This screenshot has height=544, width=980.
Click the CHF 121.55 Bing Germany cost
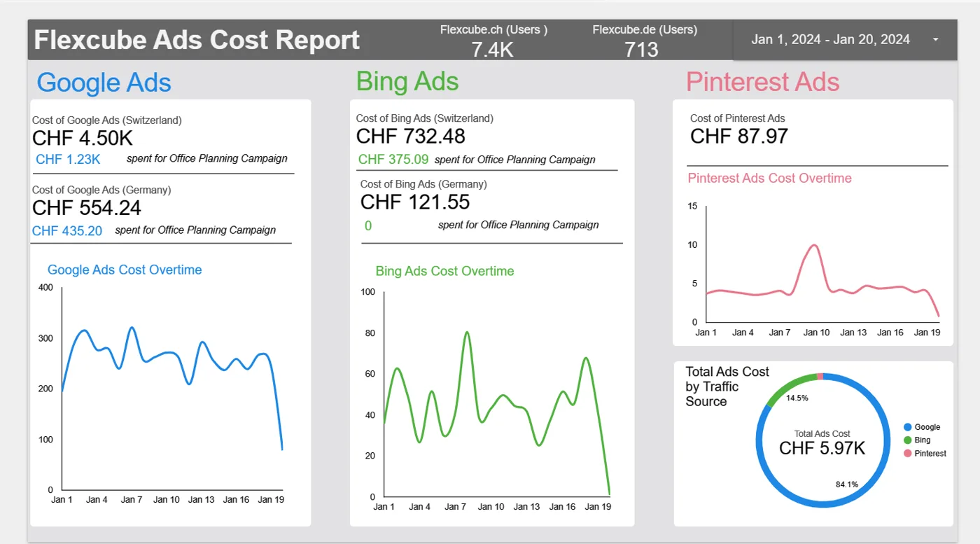click(415, 202)
